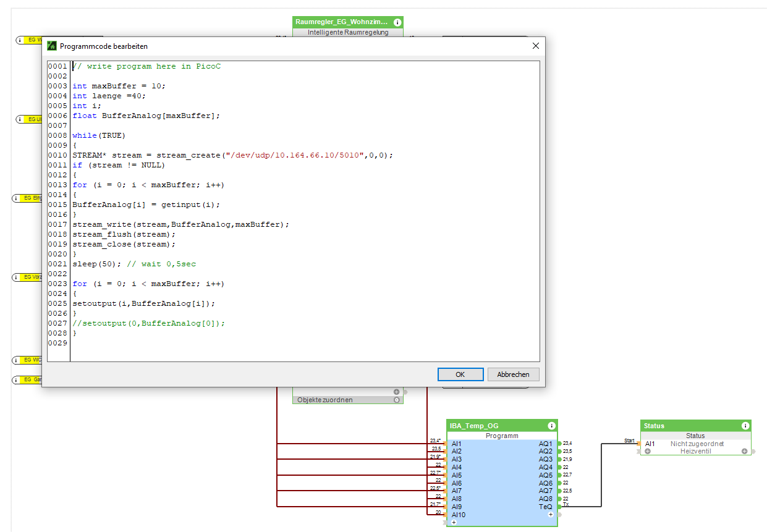This screenshot has height=532, width=767.
Task: Click the Loxone icon in the dialog title
Action: pyautogui.click(x=52, y=46)
